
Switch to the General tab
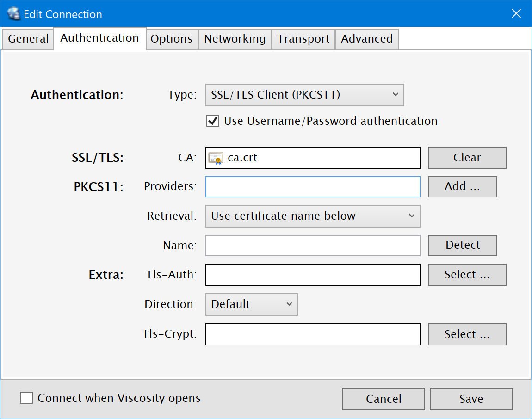coord(28,39)
